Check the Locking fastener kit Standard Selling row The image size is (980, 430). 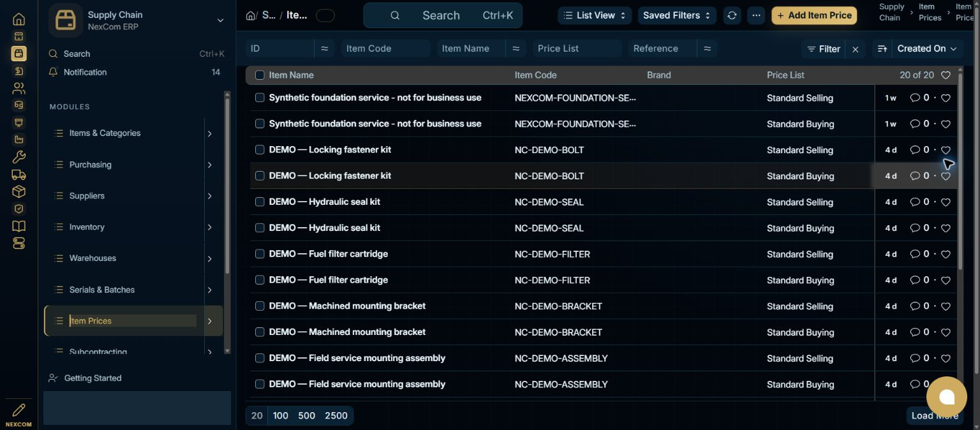(260, 150)
